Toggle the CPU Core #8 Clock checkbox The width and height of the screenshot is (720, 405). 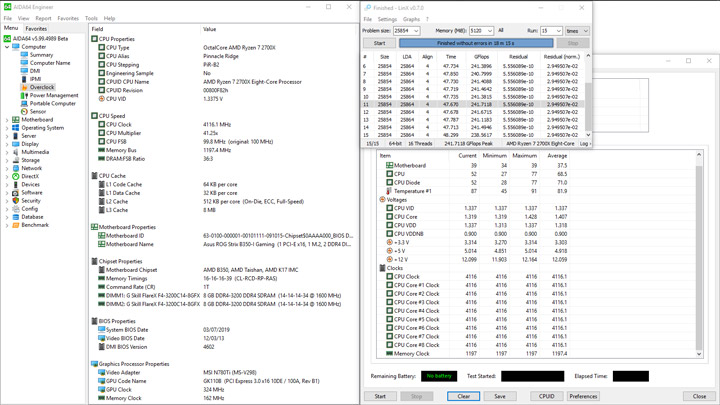coord(389,345)
